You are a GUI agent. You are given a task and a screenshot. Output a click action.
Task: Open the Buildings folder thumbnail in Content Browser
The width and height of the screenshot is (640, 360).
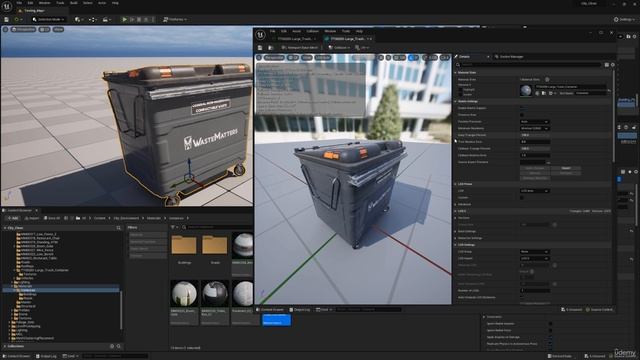point(184,246)
